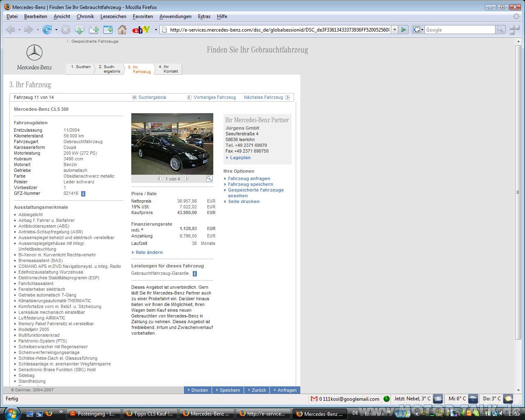Screen dimensions: 525x420
Task: Click the browser Back arrow button
Action: point(11,30)
